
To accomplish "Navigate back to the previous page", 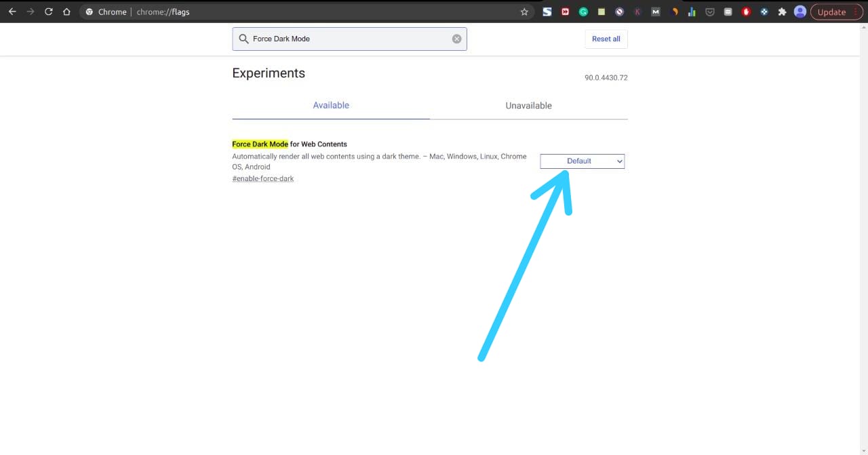I will (12, 12).
